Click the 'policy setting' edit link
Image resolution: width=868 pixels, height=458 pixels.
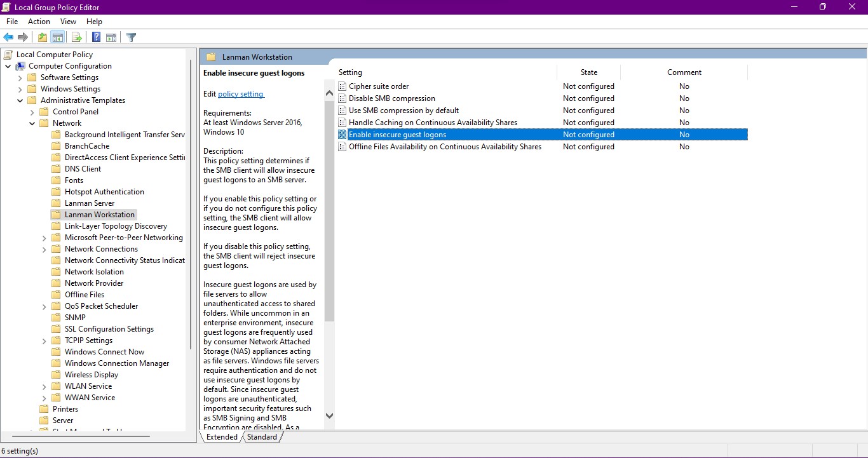(240, 94)
